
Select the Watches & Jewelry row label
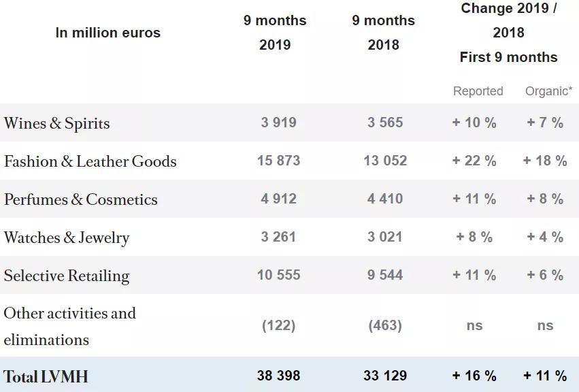66,238
